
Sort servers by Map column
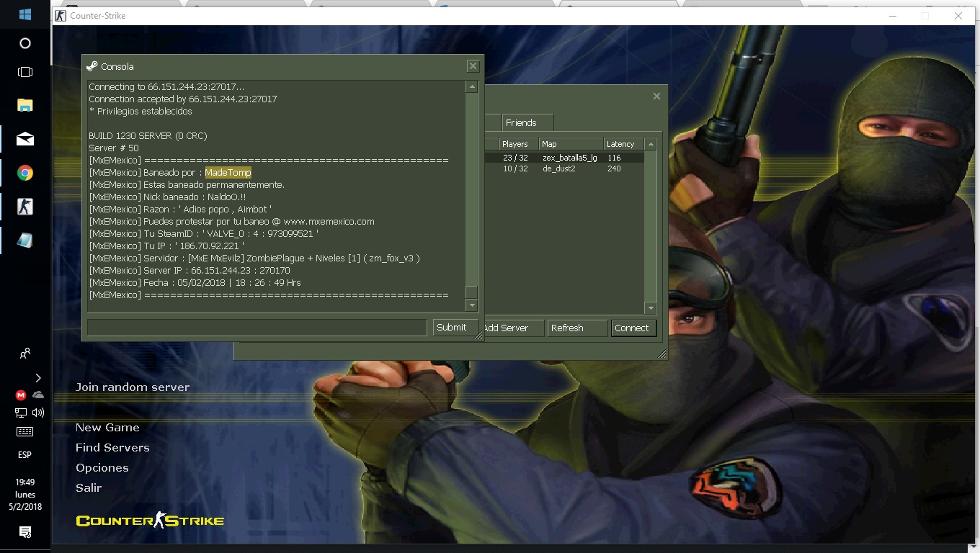coord(571,144)
